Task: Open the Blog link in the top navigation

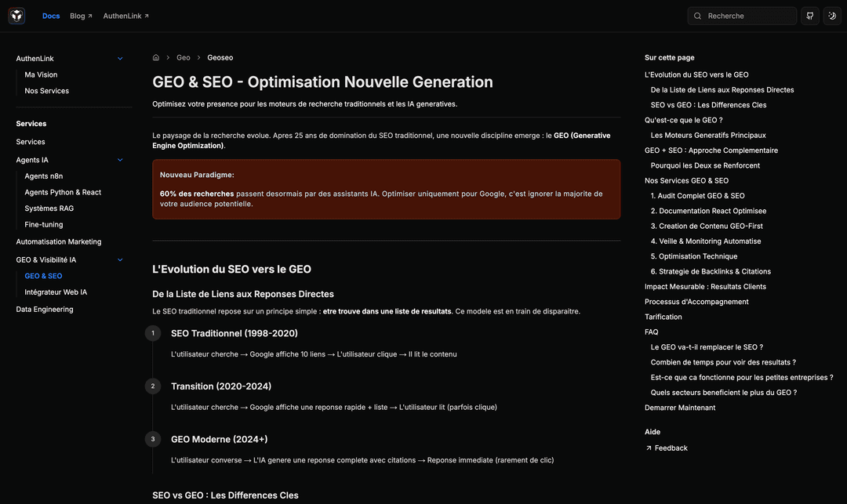Action: (x=81, y=16)
